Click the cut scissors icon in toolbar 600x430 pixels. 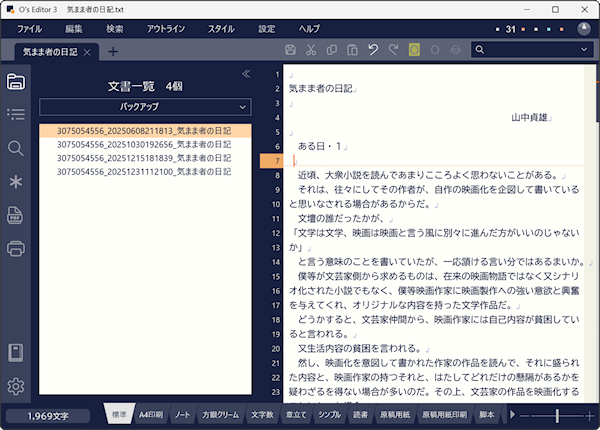point(311,50)
